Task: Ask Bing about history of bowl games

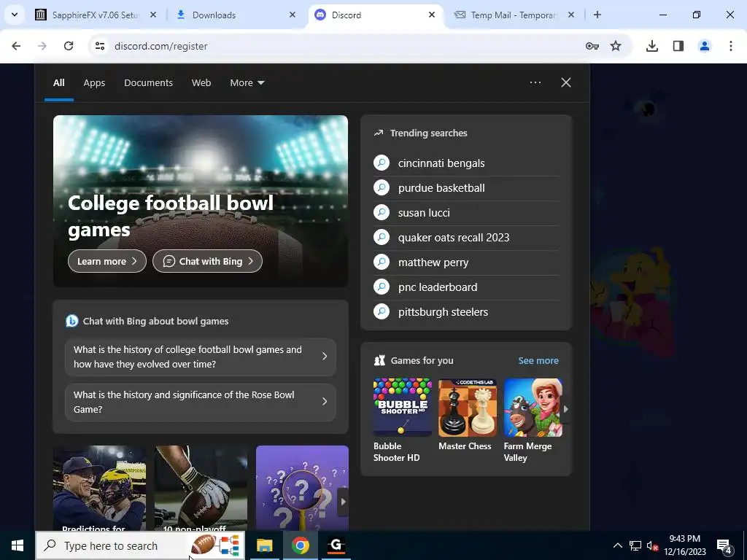Action: [x=200, y=357]
